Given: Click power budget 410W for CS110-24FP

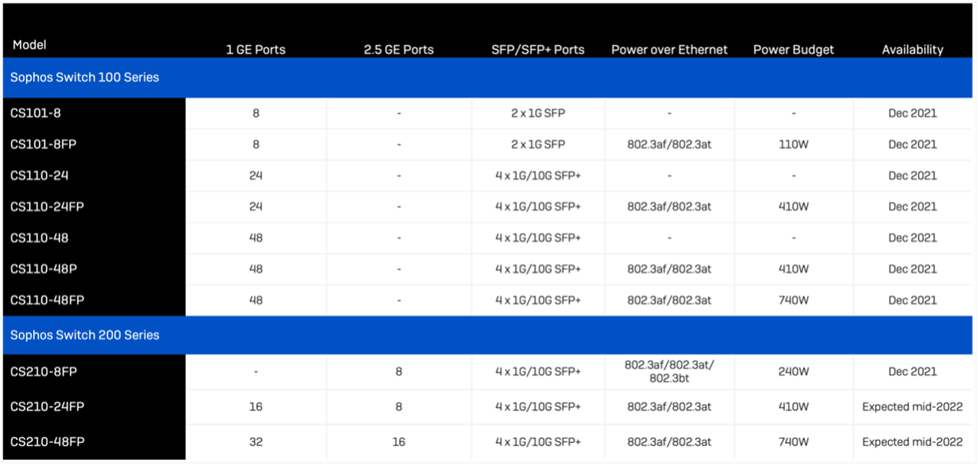Looking at the screenshot, I should [793, 207].
